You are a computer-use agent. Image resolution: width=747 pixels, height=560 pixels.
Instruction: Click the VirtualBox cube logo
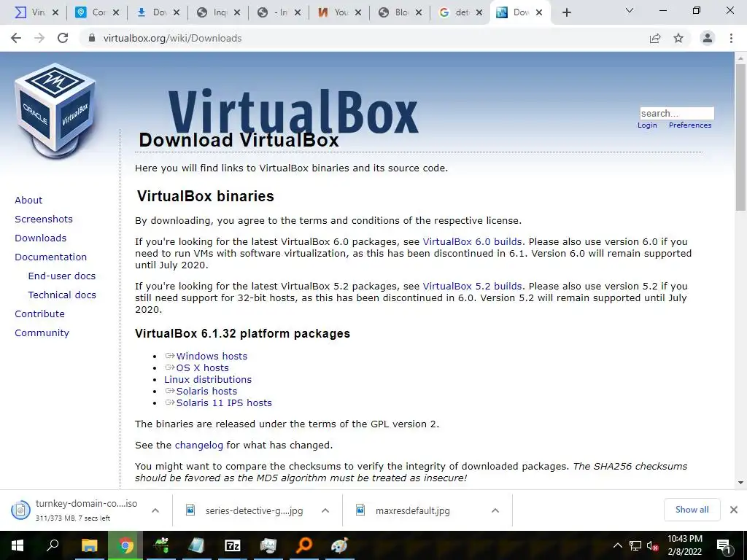click(55, 110)
